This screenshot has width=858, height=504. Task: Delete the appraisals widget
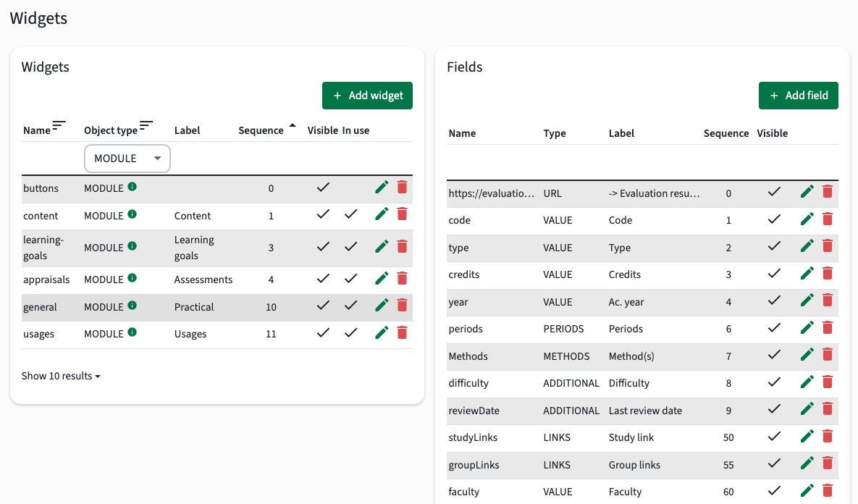402,279
